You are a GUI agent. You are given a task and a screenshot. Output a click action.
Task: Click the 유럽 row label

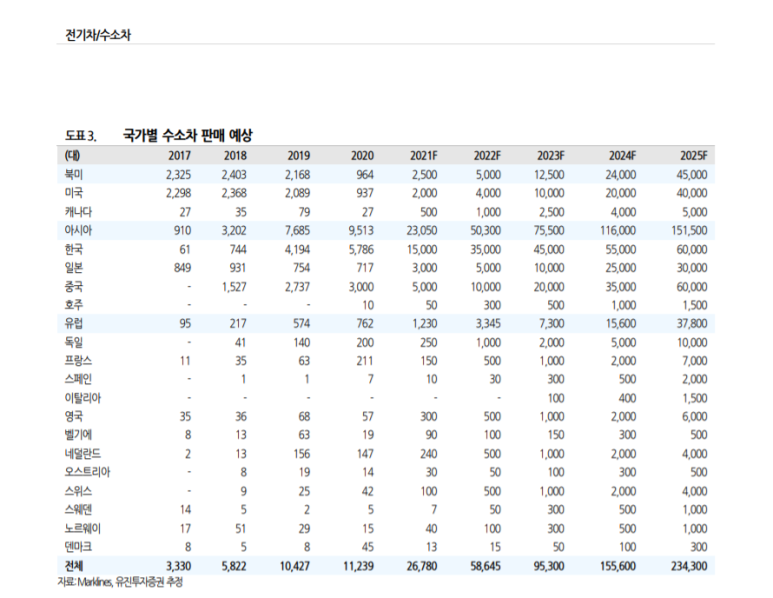pos(74,323)
